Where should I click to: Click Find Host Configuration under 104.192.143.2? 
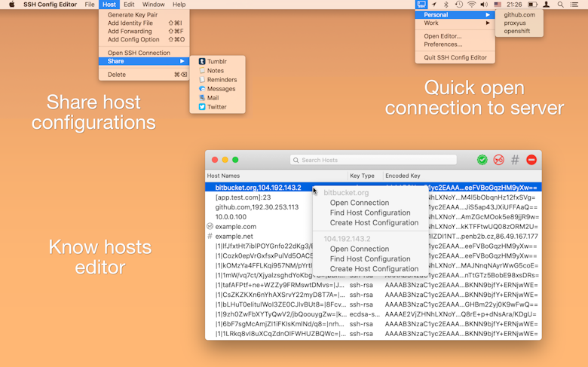coord(370,258)
